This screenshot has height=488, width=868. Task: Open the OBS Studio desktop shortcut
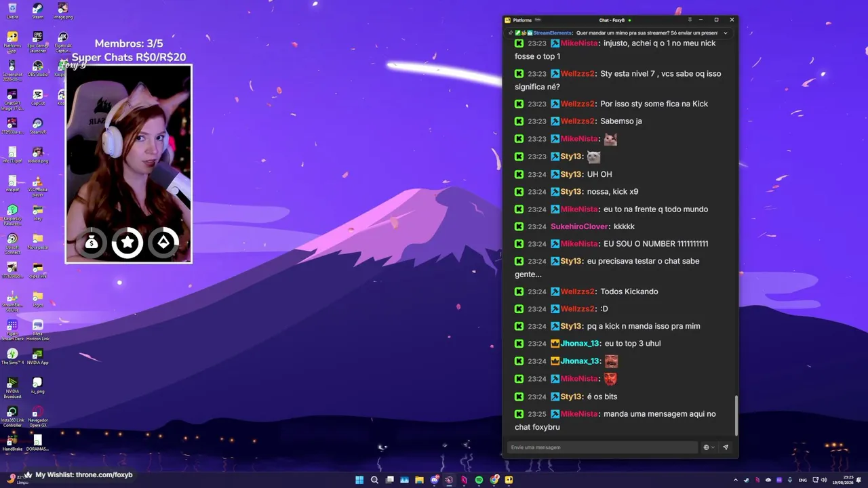pyautogui.click(x=38, y=68)
